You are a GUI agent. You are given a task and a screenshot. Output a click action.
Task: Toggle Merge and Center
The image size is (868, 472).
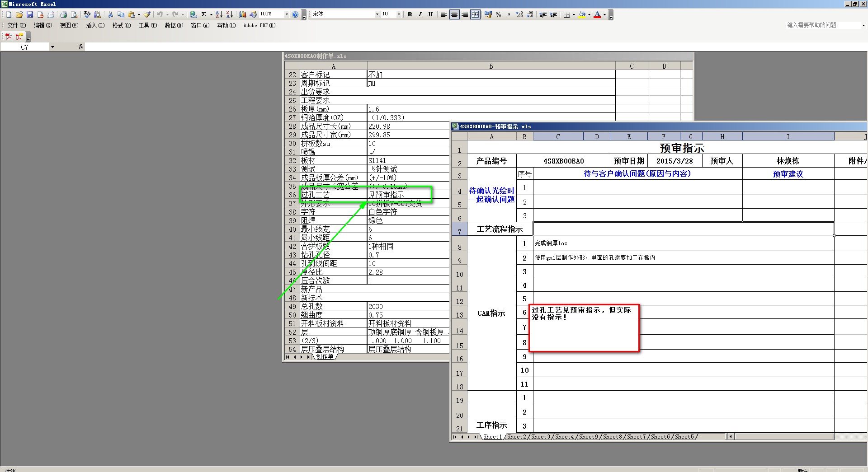(x=475, y=14)
